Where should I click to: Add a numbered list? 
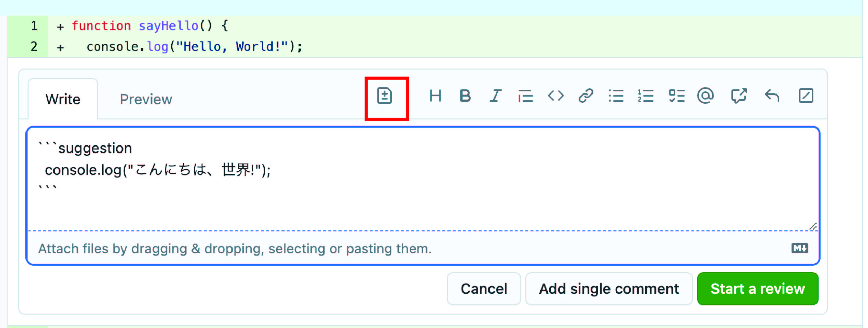[646, 96]
